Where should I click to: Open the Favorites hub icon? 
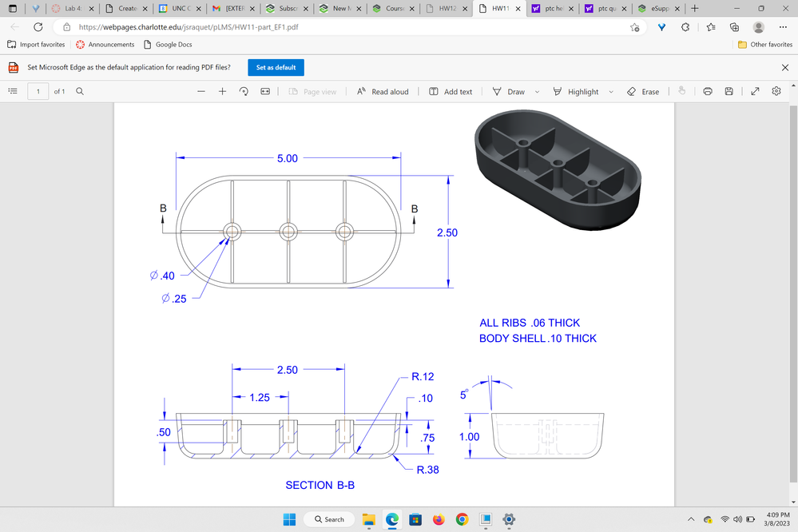click(710, 27)
